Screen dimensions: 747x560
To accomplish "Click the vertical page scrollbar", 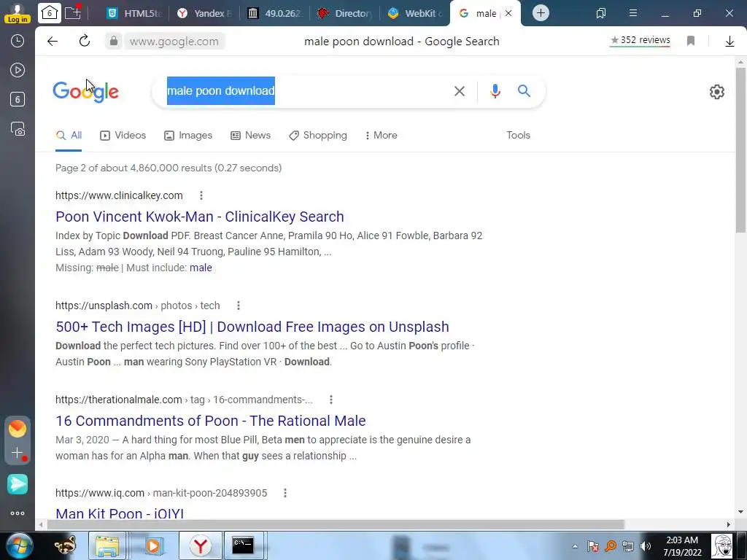I will click(740, 150).
